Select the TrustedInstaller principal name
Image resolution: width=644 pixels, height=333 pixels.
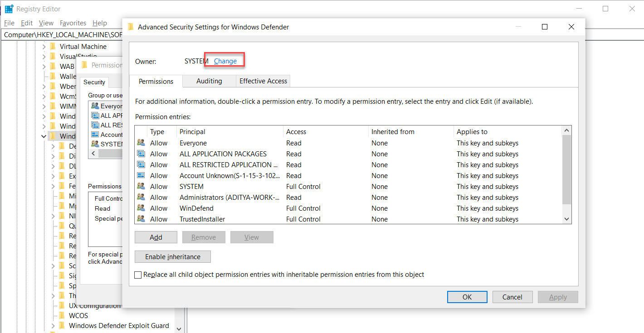point(202,219)
